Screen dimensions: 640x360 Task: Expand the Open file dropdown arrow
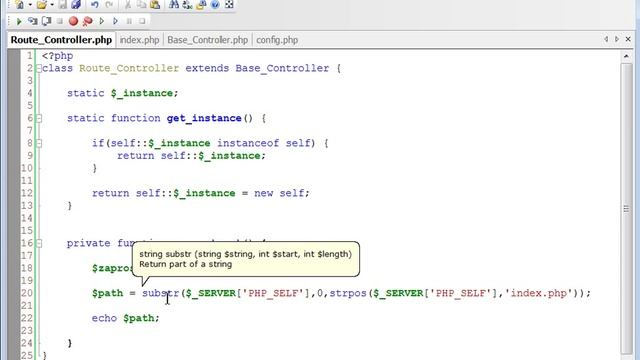[x=52, y=5]
